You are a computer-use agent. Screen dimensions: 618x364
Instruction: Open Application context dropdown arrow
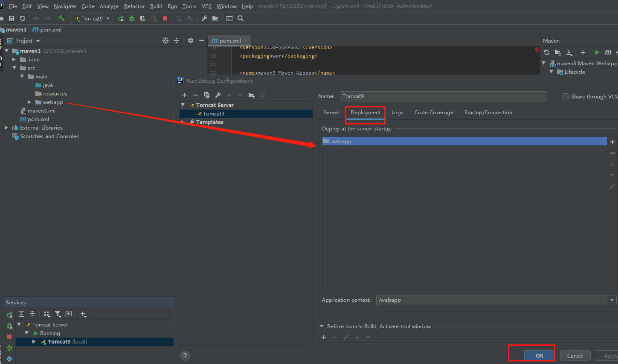(612, 300)
